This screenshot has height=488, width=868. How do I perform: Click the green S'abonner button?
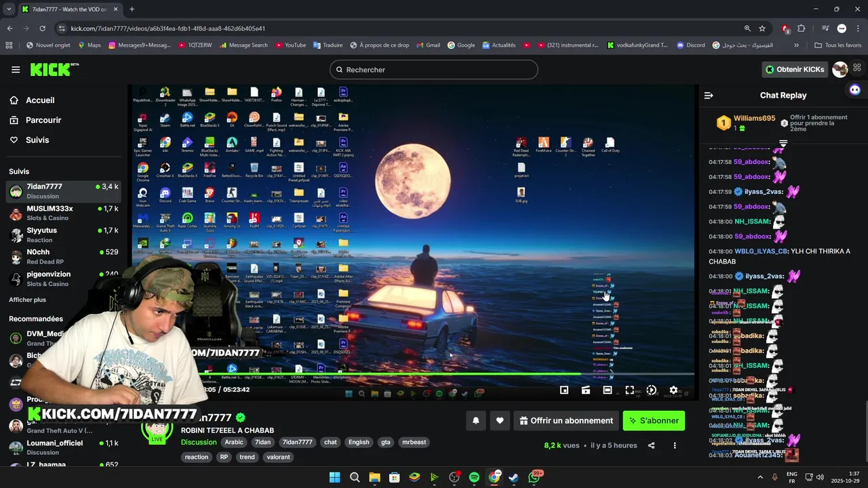click(654, 421)
